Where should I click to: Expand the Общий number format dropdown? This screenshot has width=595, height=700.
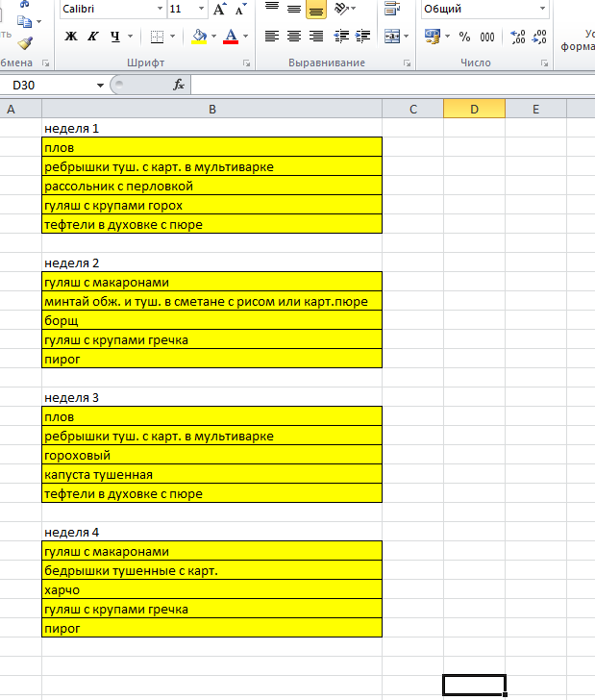542,9
